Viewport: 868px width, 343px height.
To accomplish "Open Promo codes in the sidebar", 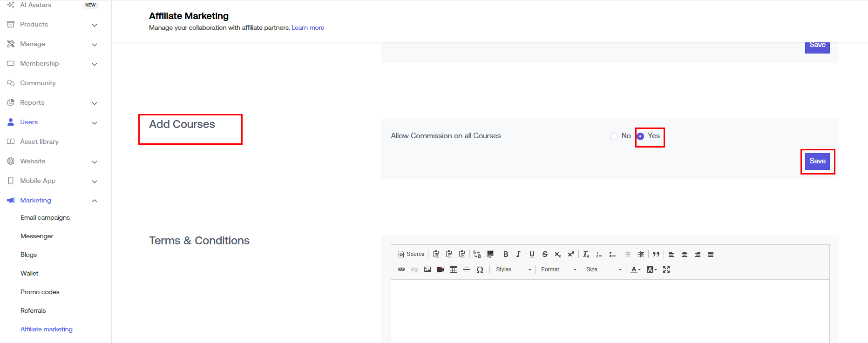I will (x=40, y=292).
